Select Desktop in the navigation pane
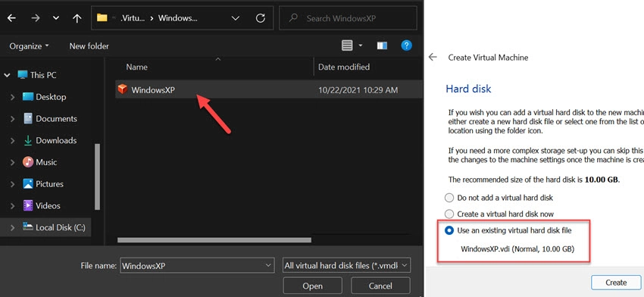This screenshot has width=644, height=297. pyautogui.click(x=51, y=97)
